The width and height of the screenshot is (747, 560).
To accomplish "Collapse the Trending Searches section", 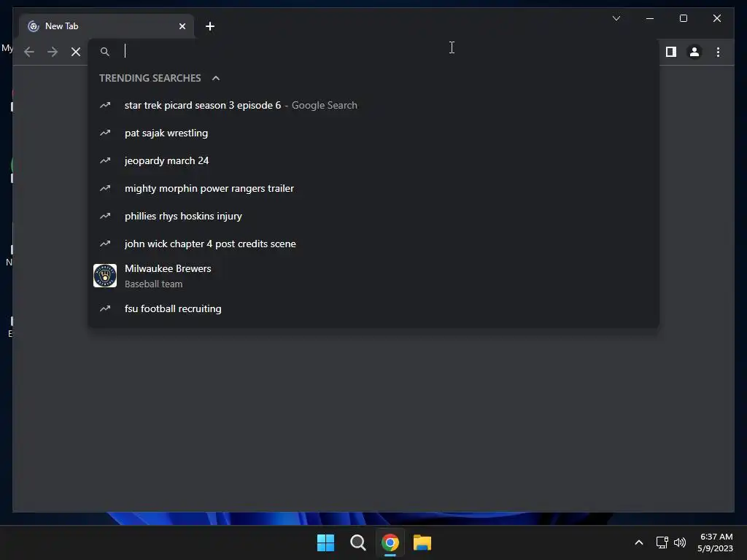I will click(216, 78).
